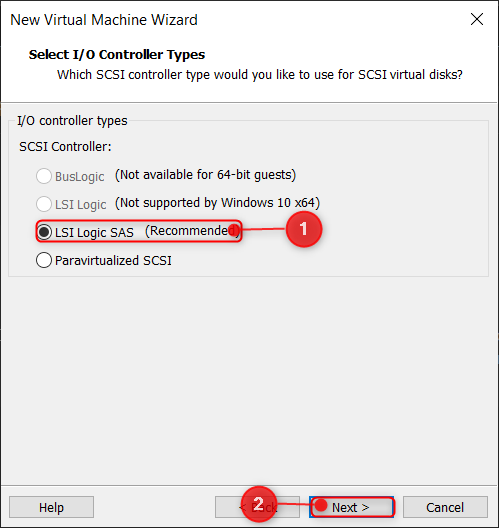This screenshot has height=528, width=499.
Task: Click the Not supported by Windows 10 x64 note
Action: pos(217,203)
